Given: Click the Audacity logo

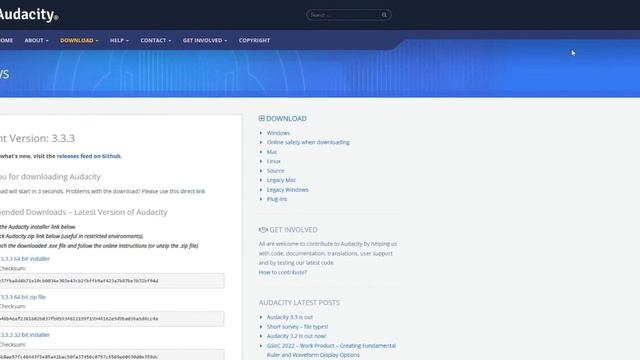Looking at the screenshot, I should pos(29,15).
